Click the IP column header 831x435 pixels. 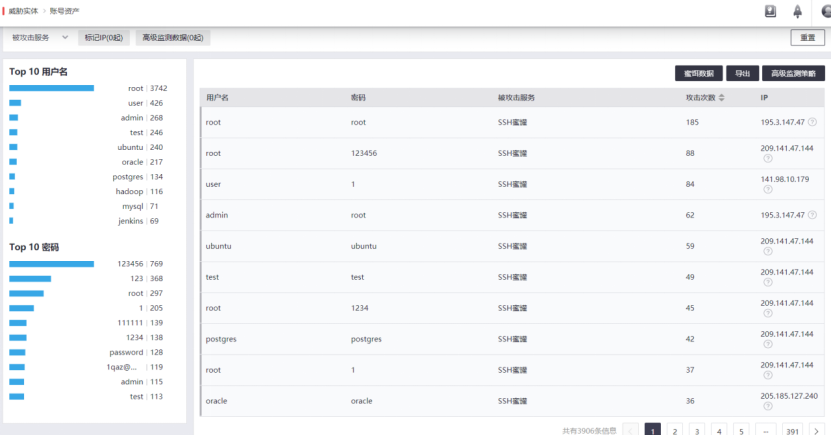(764, 97)
